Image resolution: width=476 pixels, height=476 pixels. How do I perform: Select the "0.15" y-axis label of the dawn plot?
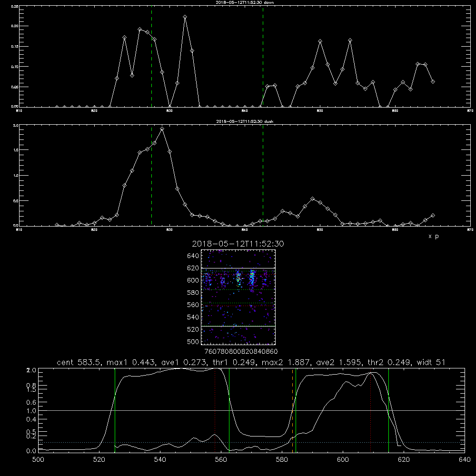(x=15, y=47)
